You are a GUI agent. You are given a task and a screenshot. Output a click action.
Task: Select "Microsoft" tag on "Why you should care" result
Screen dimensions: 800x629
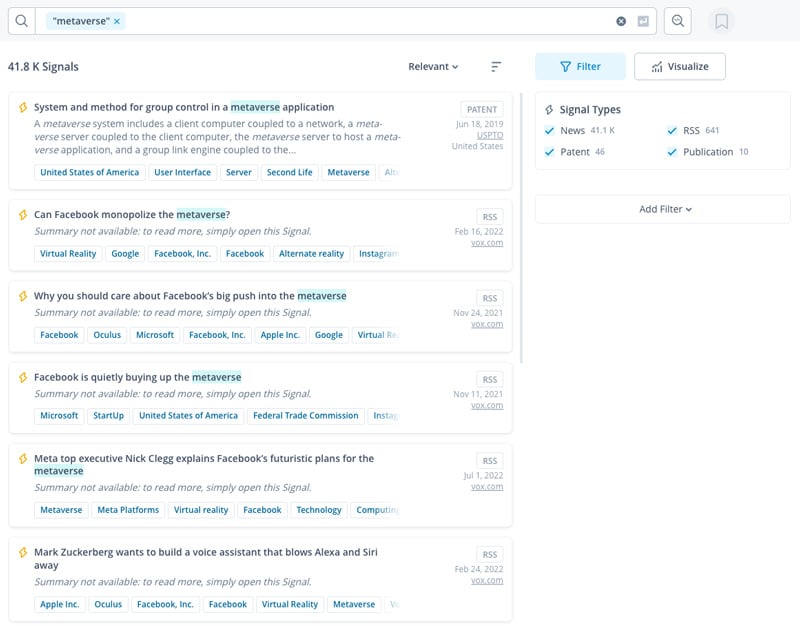click(x=155, y=335)
